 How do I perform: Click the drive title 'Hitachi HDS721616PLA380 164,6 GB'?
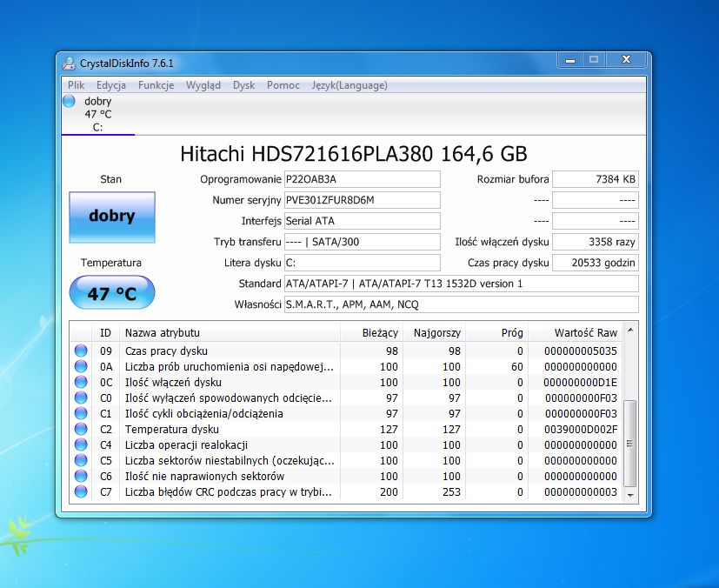pyautogui.click(x=354, y=154)
